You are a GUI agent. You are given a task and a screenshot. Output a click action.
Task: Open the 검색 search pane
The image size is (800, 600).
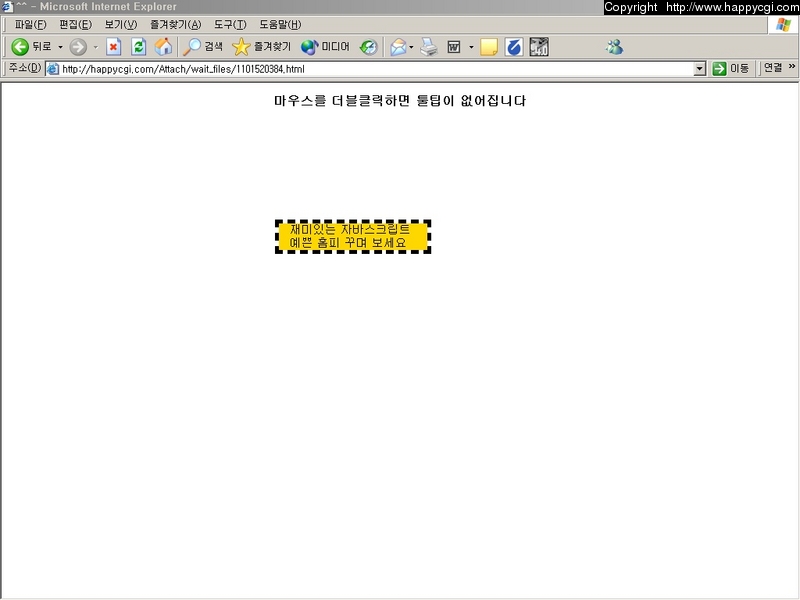click(203, 47)
